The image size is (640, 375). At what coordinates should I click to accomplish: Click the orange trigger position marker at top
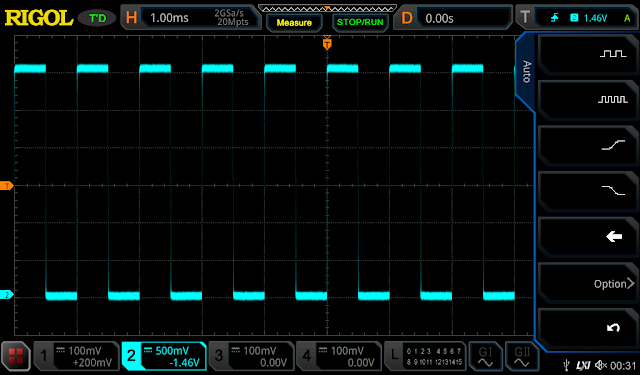327,43
